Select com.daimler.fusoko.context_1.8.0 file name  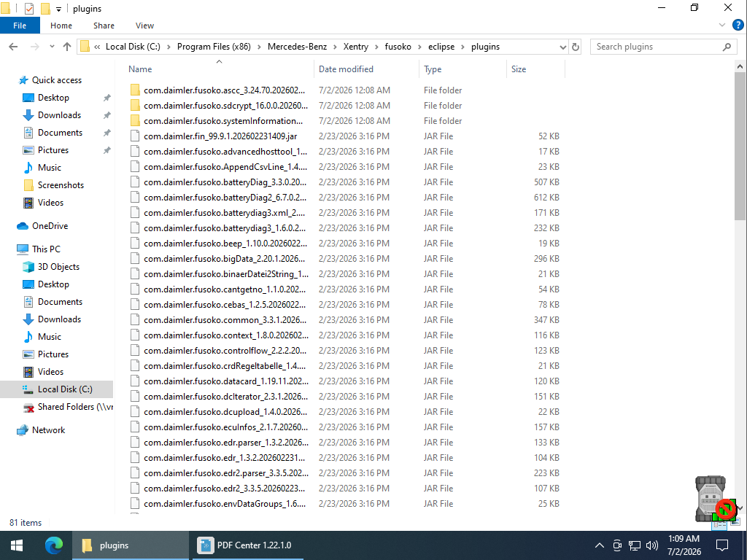[x=226, y=335]
